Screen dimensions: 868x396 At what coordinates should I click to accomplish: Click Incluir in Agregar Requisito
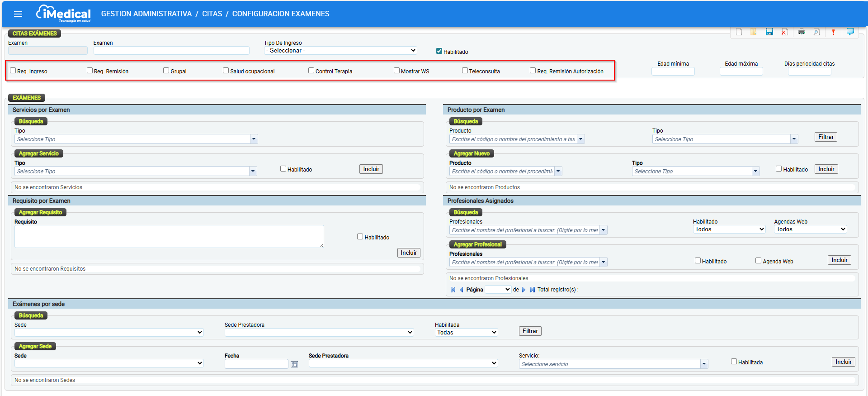point(409,253)
